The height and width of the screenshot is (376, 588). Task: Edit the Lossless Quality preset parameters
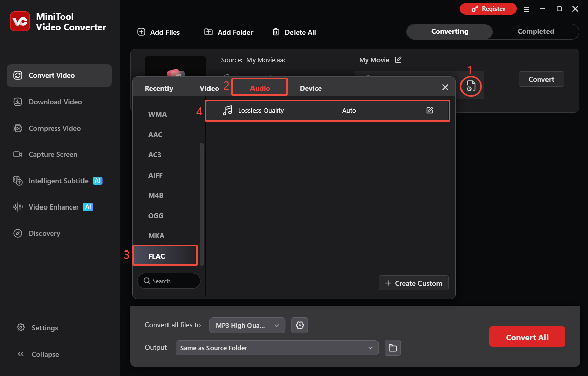click(x=430, y=110)
